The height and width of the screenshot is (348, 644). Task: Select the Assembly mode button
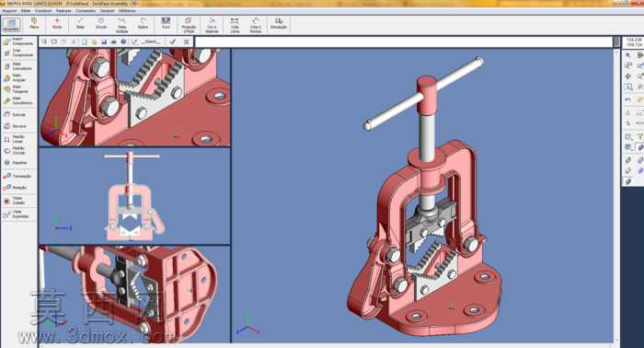(11, 25)
